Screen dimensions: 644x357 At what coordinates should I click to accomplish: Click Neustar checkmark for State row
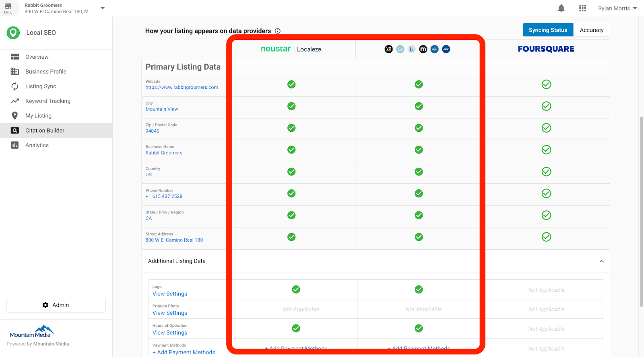pyautogui.click(x=291, y=215)
